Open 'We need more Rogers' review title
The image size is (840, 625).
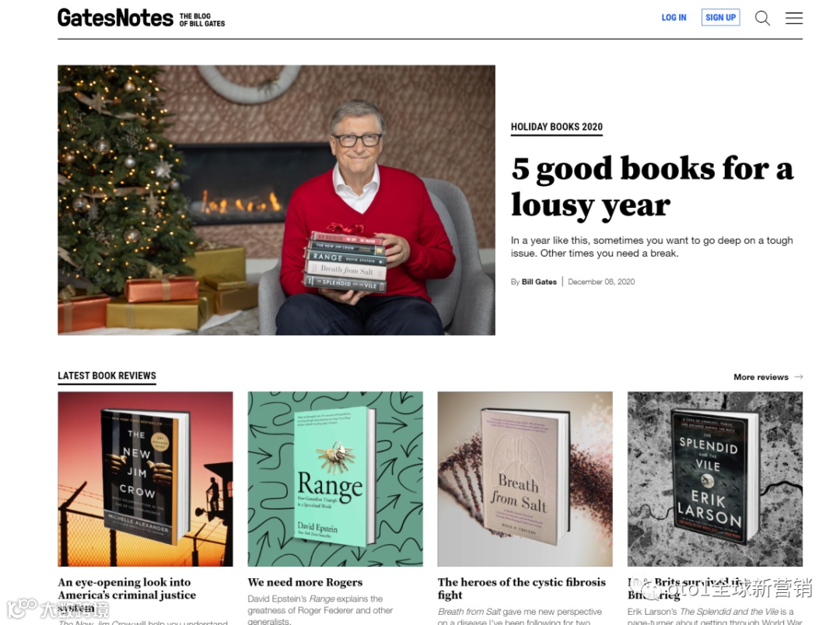pyautogui.click(x=305, y=582)
